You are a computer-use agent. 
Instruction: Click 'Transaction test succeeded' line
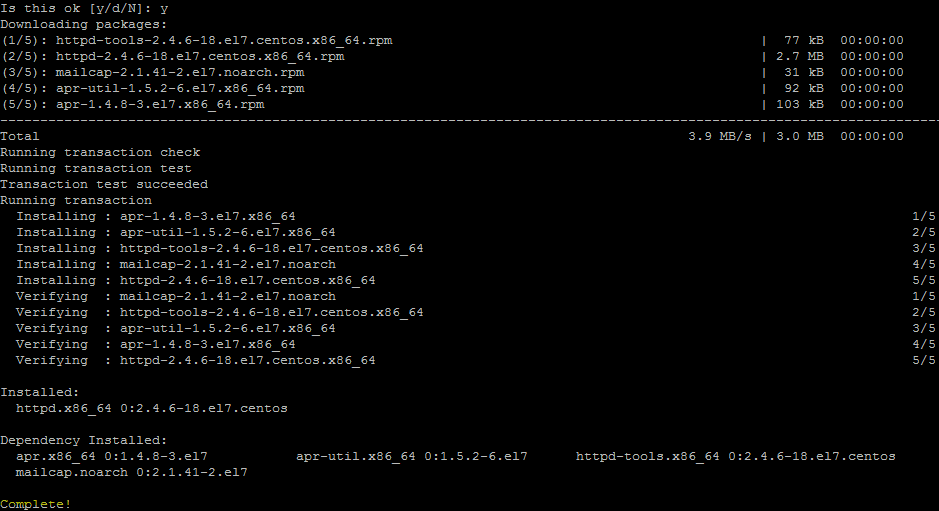click(x=104, y=185)
